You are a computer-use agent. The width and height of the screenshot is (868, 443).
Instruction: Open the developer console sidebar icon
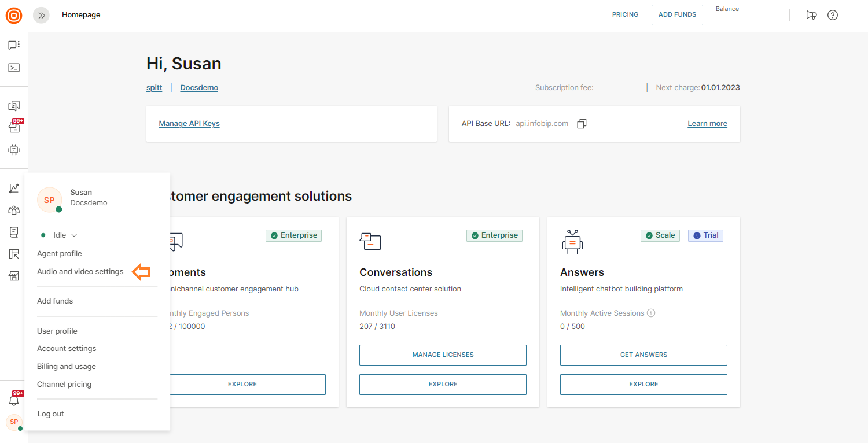[14, 68]
